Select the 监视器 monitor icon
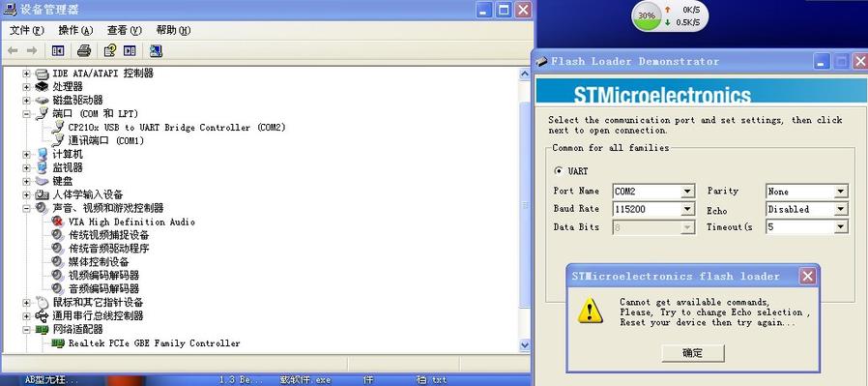Screen dimensions: 868x386 click(x=43, y=167)
